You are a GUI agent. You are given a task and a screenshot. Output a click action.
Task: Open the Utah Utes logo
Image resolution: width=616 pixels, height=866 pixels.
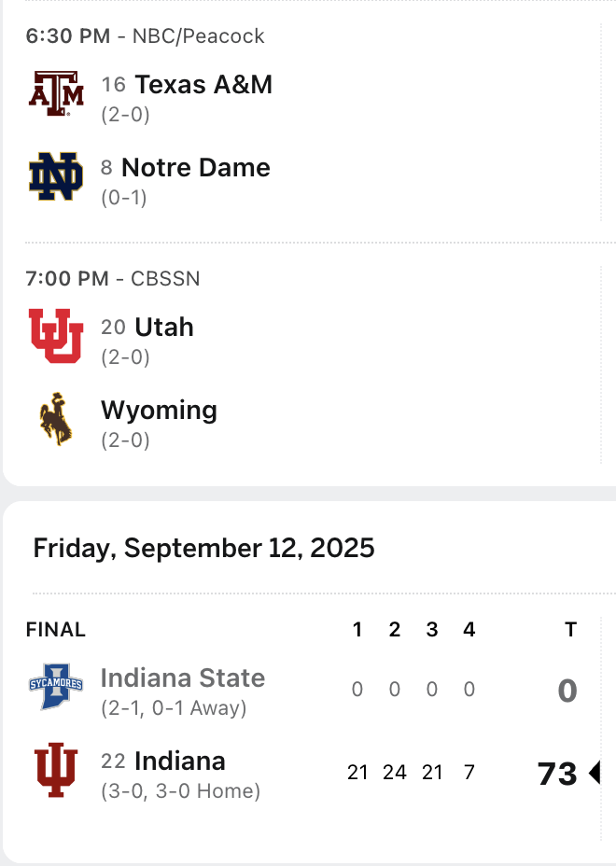(x=56, y=336)
